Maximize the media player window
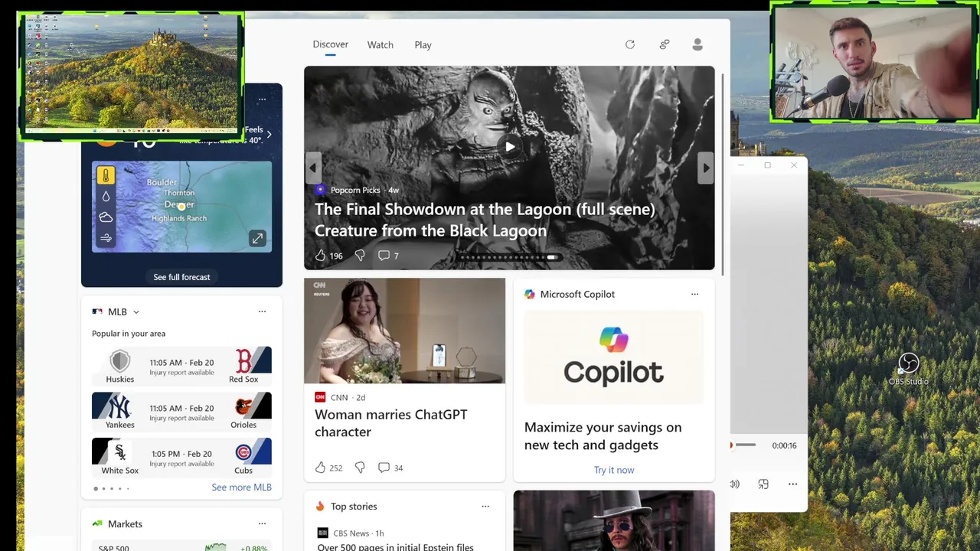This screenshot has height=551, width=980. 767,165
